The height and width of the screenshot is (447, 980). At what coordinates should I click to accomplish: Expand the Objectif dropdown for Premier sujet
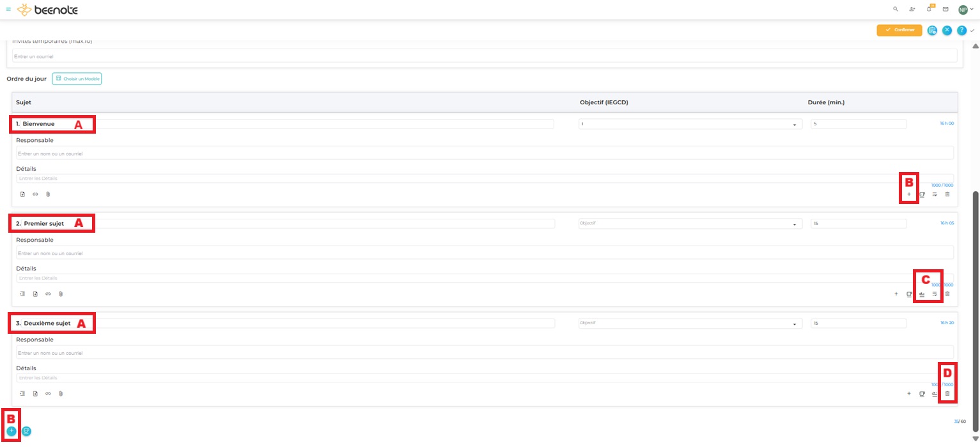(x=690, y=224)
